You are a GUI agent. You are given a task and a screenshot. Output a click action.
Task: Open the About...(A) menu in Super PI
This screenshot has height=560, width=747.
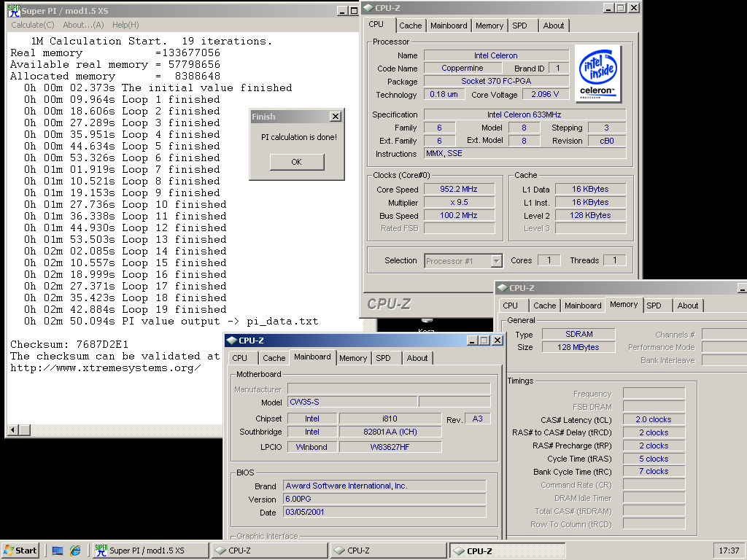point(83,25)
